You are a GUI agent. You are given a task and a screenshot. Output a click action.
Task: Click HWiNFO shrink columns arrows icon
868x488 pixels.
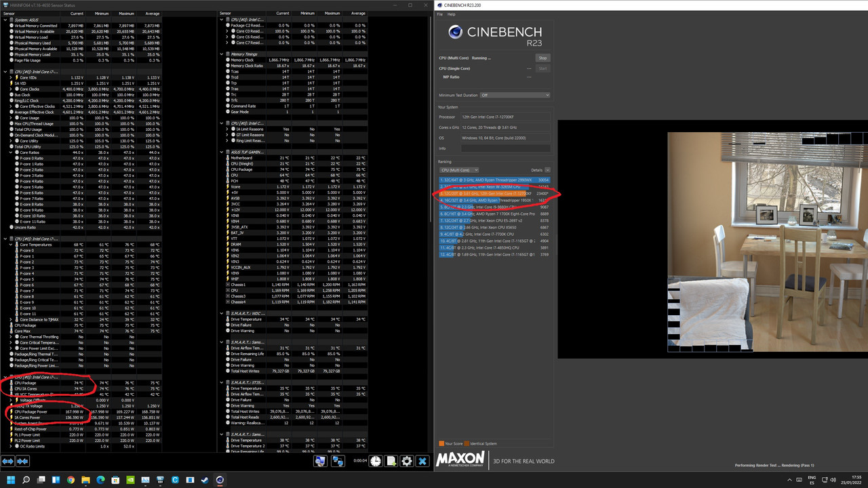[22, 461]
